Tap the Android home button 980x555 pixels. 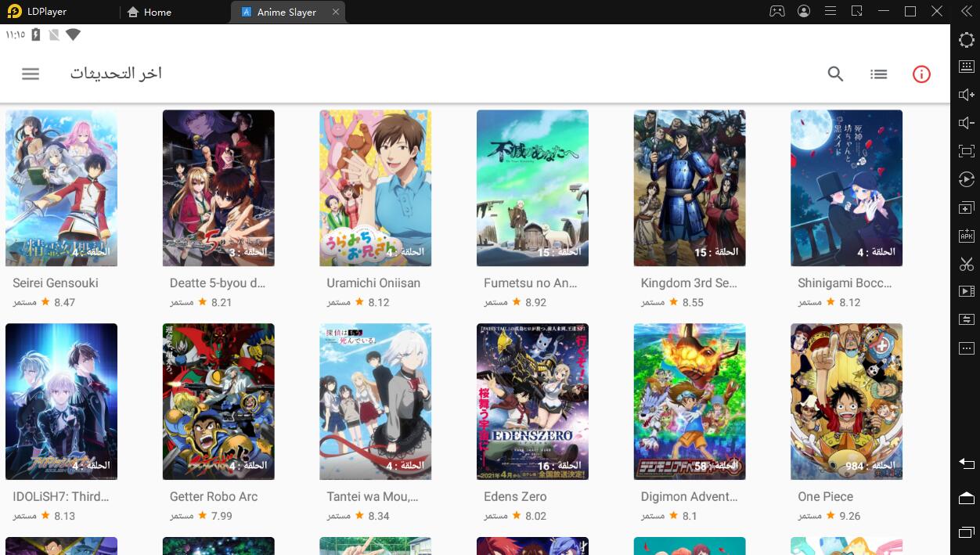(966, 498)
